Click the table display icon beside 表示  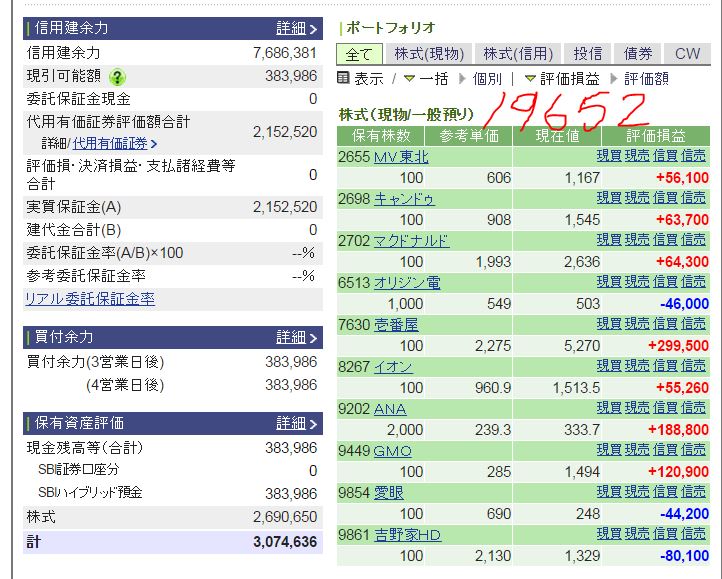[x=343, y=78]
